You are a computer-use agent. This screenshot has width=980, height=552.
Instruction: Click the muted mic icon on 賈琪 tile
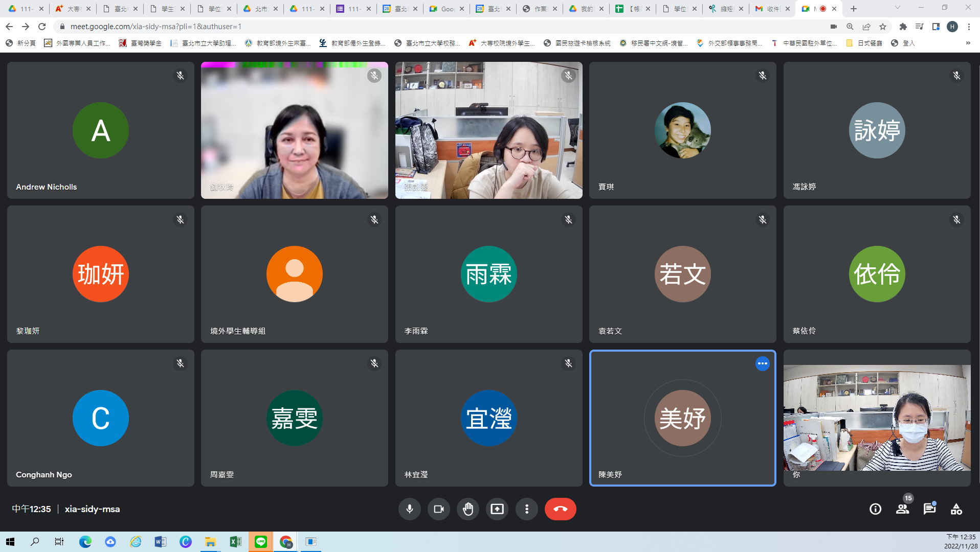(x=762, y=76)
